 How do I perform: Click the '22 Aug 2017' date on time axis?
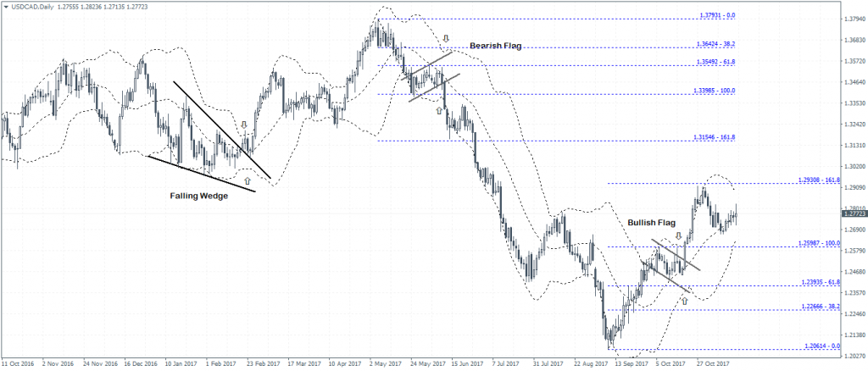coord(589,364)
